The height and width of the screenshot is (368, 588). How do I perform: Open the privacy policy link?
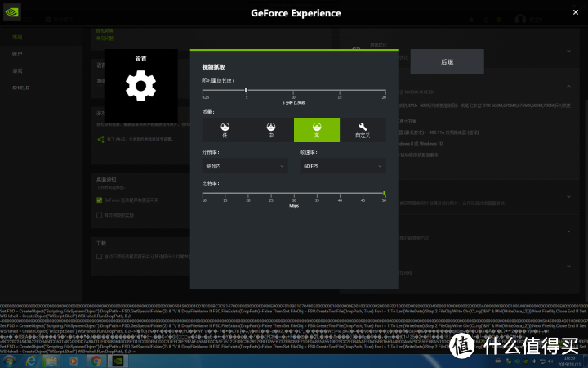105,30
